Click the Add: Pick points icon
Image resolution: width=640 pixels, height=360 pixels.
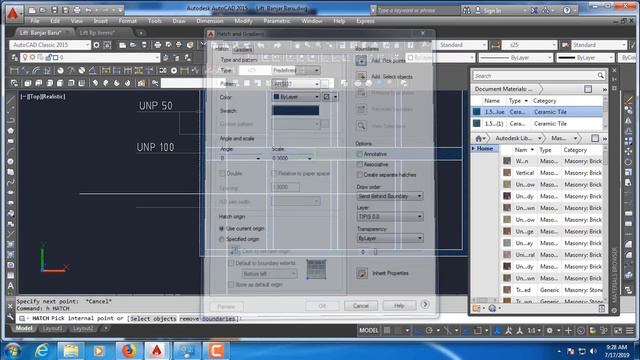click(361, 60)
